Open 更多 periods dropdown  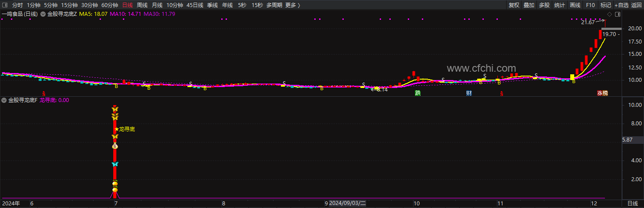292,5
